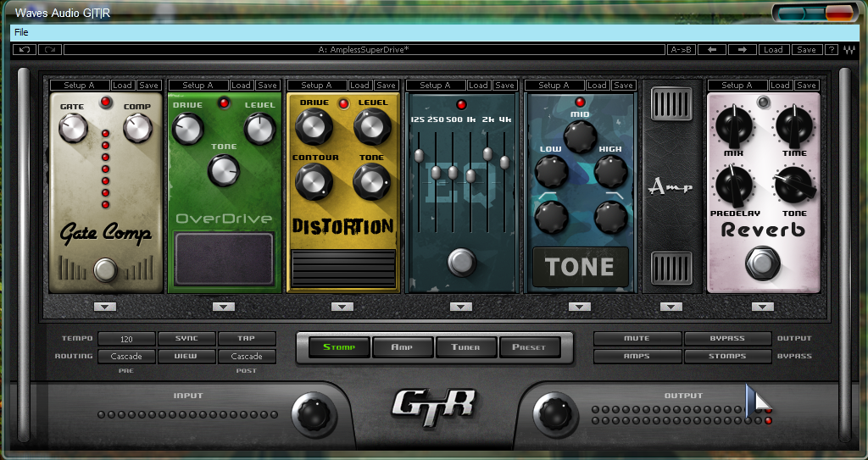The height and width of the screenshot is (460, 868).
Task: Click the CONTOUR knob on Distortion pedal
Action: [314, 182]
